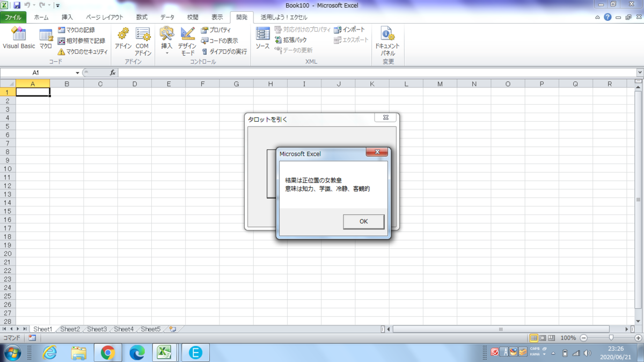The width and height of the screenshot is (644, 362).
Task: Click the macro record icon in status bar
Action: point(32,338)
